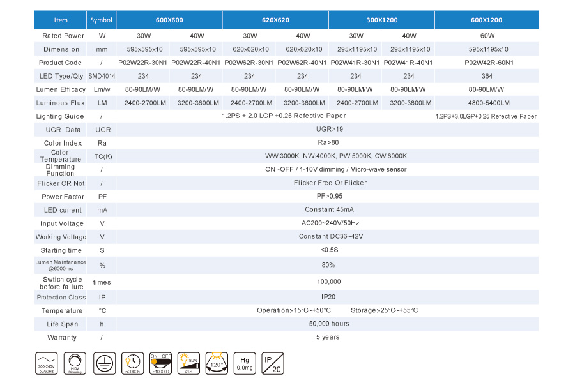The height and width of the screenshot is (392, 575).
Task: Click the Flicker Free Or Flicker cell
Action: 328,183
